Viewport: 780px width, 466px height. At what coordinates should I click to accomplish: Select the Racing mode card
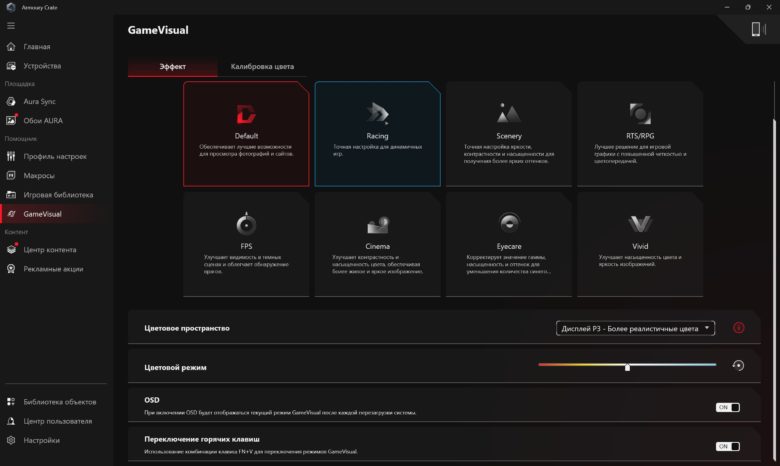(x=377, y=134)
